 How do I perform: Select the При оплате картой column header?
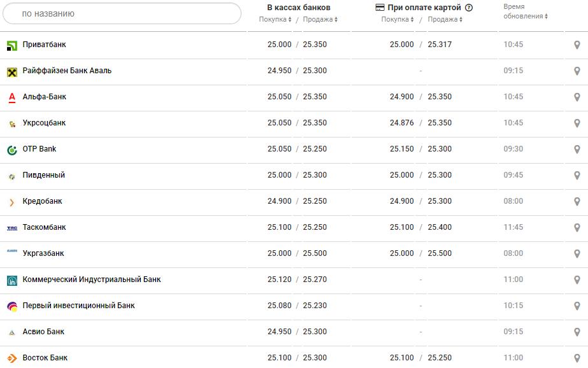(423, 8)
